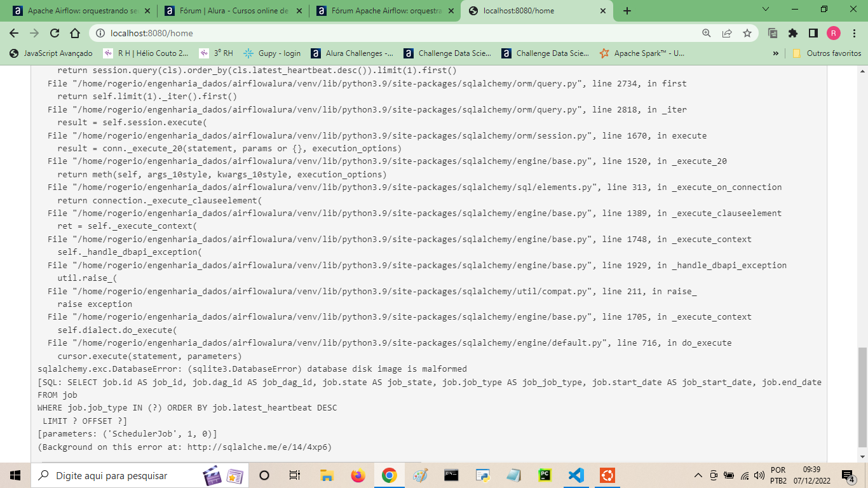
Task: Open the profile avatar labeled R
Action: [x=834, y=33]
